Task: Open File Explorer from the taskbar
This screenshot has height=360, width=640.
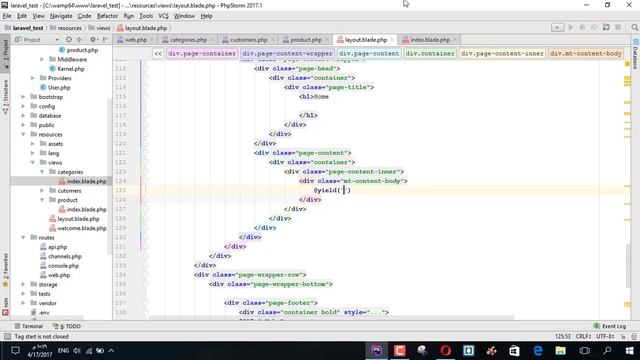Action: click(560, 351)
